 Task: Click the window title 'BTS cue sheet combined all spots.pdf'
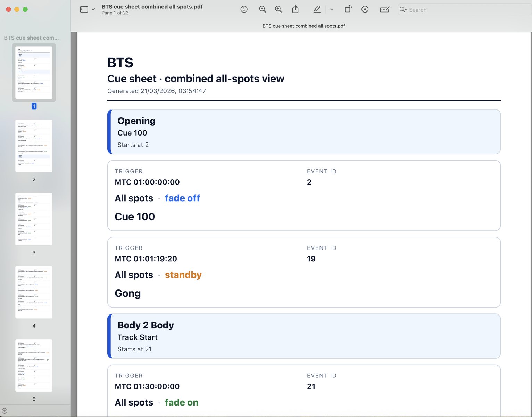pyautogui.click(x=152, y=7)
